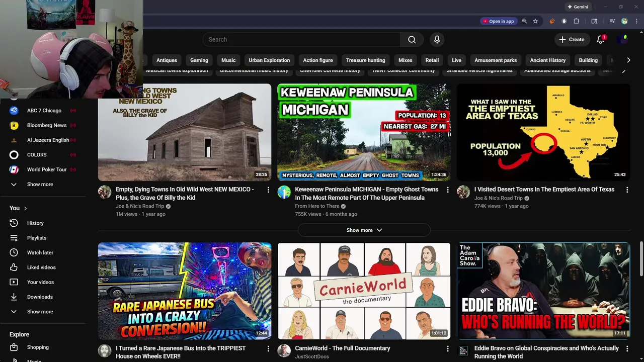Open options for Rare Japanese Bus video
The height and width of the screenshot is (362, 644).
[268, 348]
